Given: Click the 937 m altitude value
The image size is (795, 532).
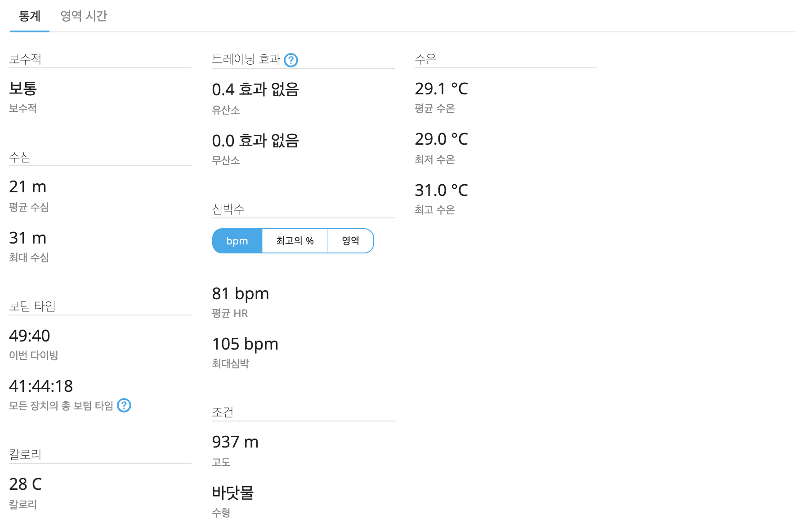Looking at the screenshot, I should 235,442.
